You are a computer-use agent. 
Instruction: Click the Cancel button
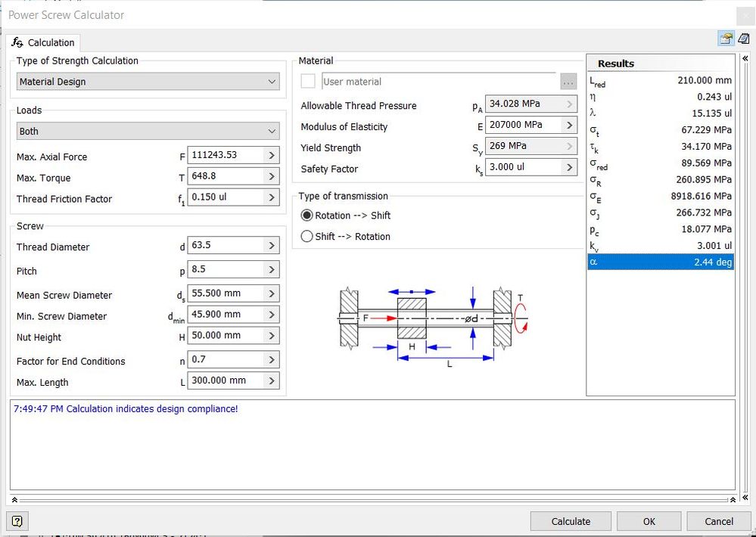click(x=718, y=522)
